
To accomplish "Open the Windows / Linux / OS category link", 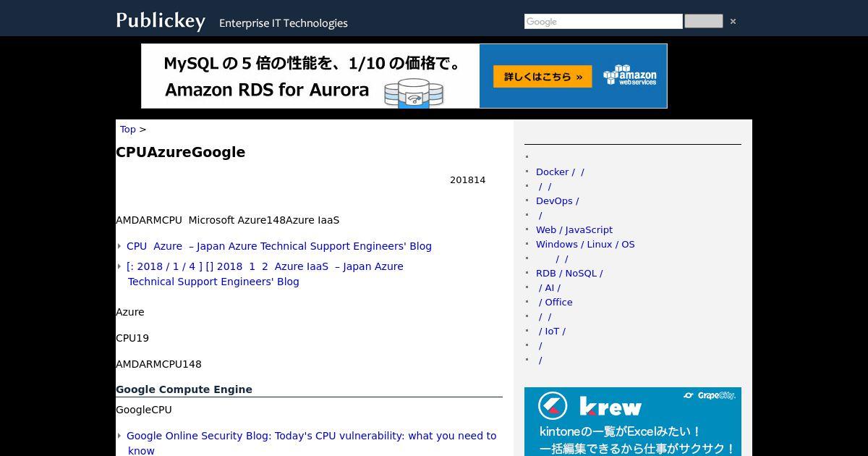I will [x=585, y=244].
